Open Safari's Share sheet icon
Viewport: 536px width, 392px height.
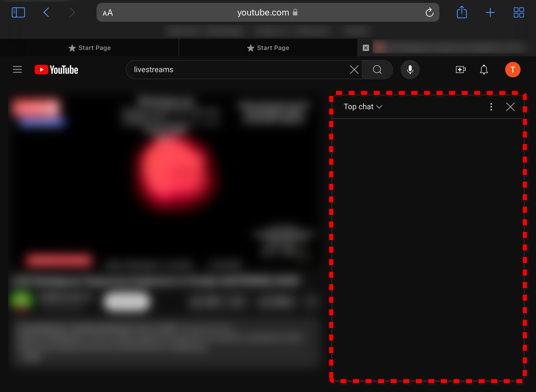pos(462,12)
